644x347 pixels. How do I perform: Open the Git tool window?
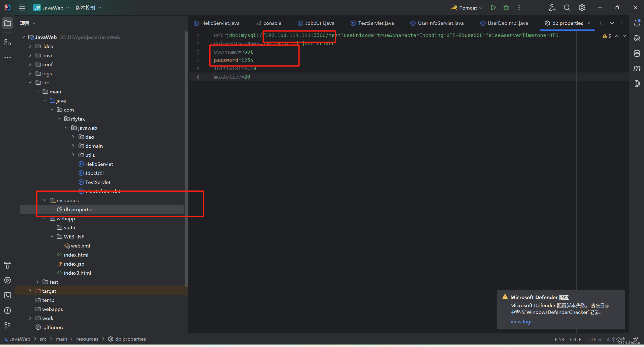[8, 326]
